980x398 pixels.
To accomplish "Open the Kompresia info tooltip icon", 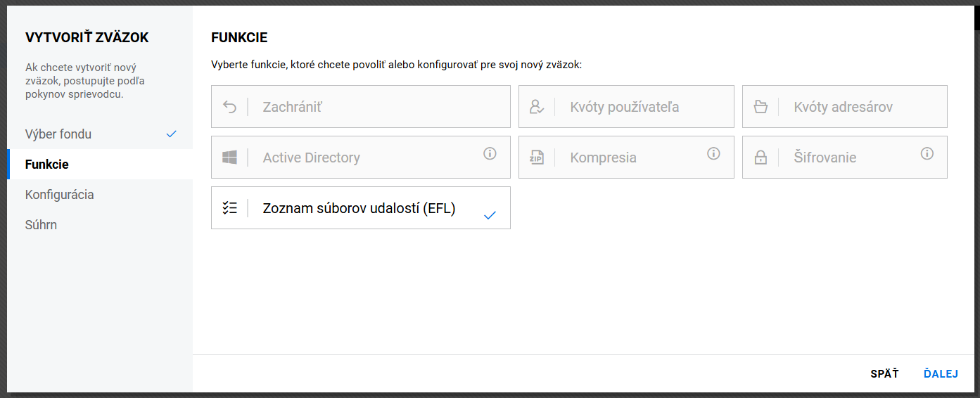I will [x=713, y=153].
